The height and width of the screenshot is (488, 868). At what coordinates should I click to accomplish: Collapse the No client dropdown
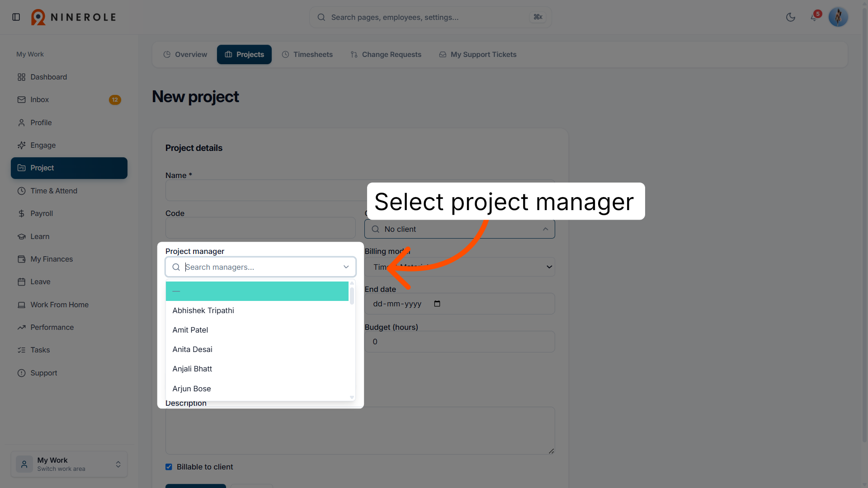(546, 230)
